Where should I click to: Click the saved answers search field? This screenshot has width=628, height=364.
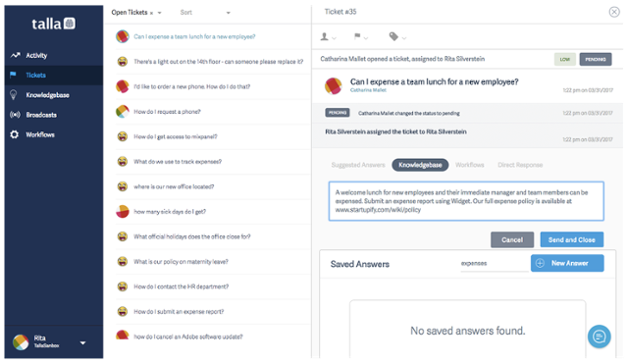494,264
